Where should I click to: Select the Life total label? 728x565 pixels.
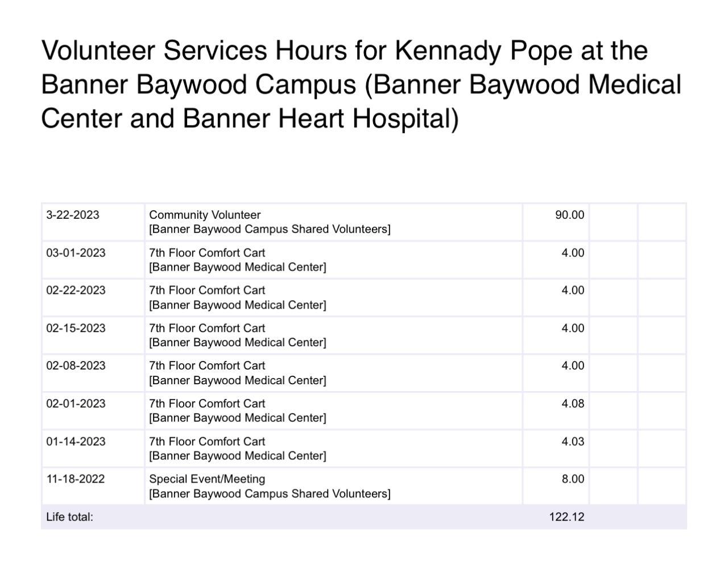tap(69, 517)
